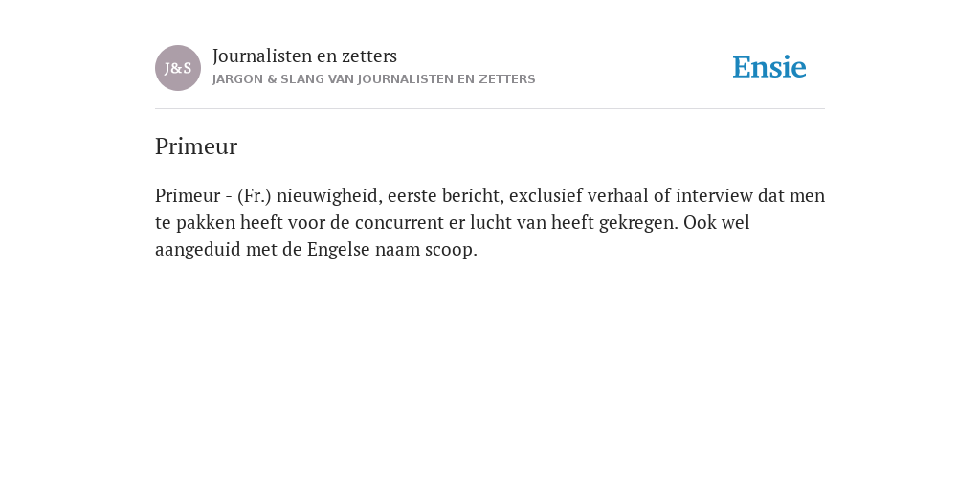Click the word 'exclusief' in the paragraph

(546, 195)
